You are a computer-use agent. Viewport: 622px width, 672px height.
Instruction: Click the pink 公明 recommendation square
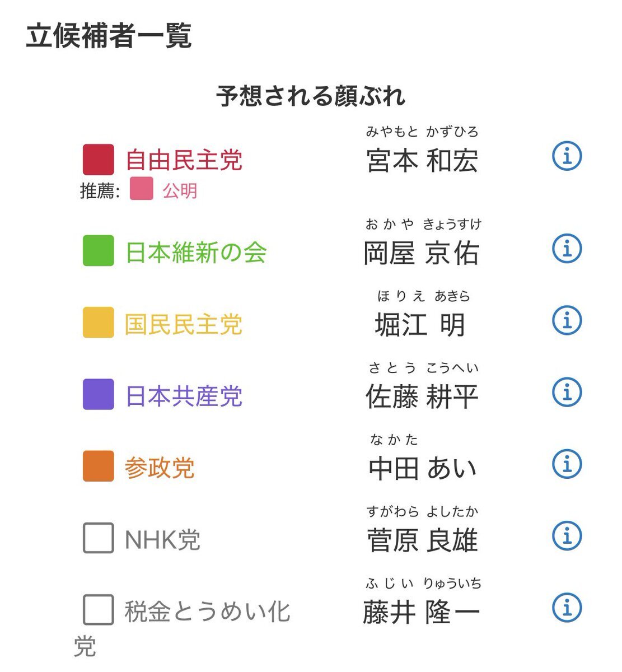pyautogui.click(x=142, y=189)
